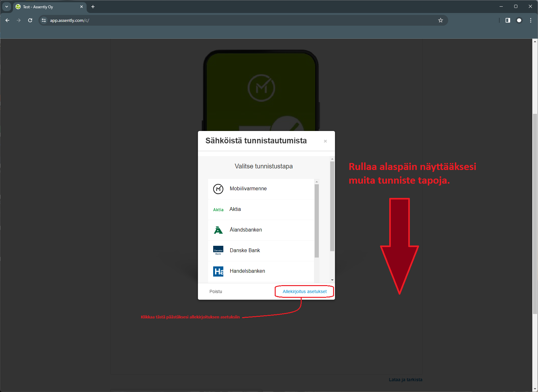
Task: Open Allekirjoitus asetukset link
Action: [305, 291]
